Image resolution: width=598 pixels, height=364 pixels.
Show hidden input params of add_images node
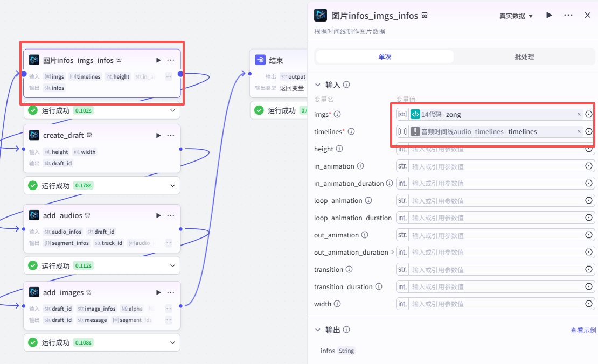coord(169,309)
